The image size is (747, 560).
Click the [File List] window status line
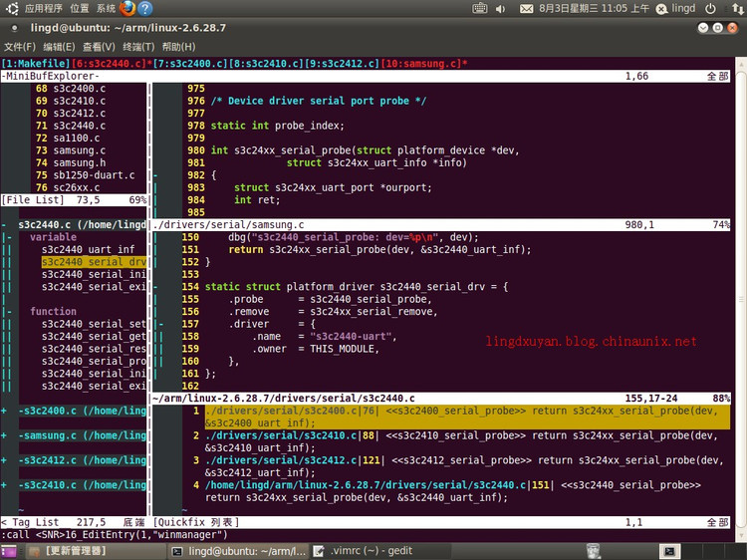(x=74, y=199)
